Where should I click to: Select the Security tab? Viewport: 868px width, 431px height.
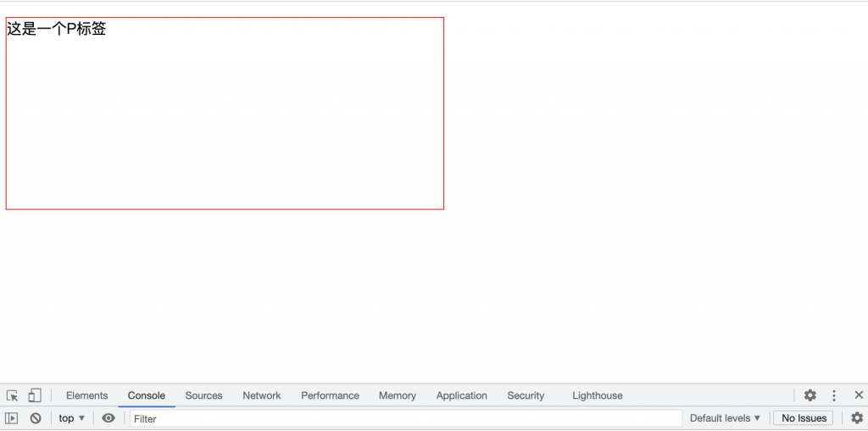point(526,395)
